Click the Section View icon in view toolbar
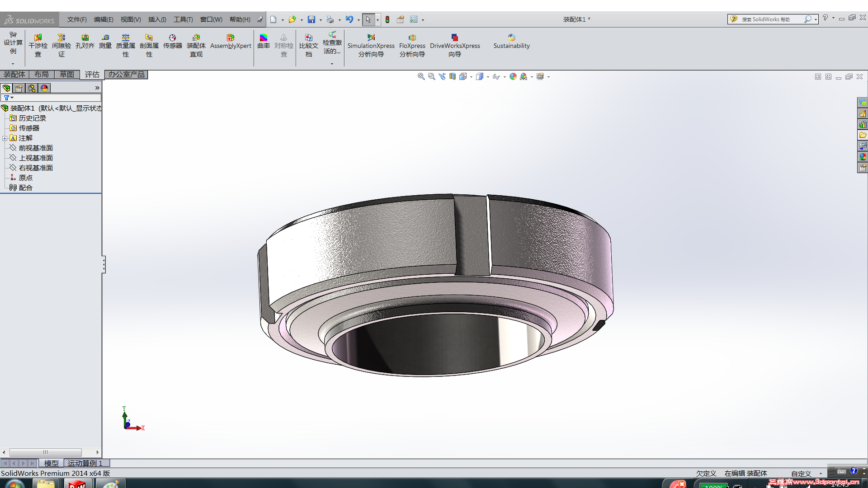868x488 pixels. coord(453,77)
